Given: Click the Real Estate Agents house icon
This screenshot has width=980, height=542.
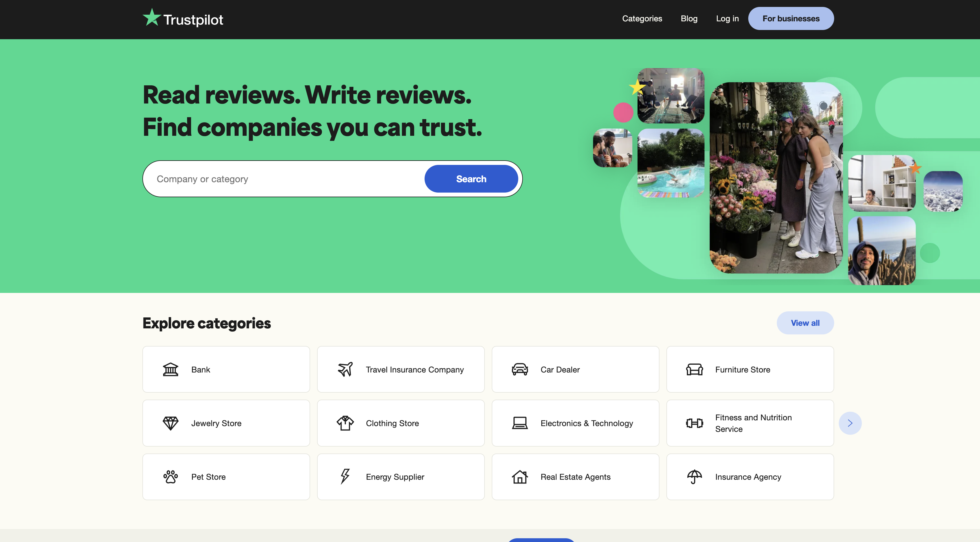Looking at the screenshot, I should coord(520,477).
